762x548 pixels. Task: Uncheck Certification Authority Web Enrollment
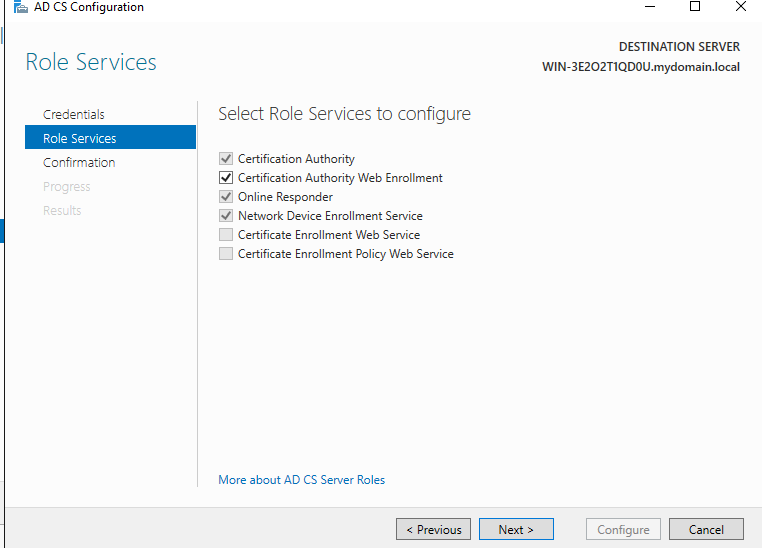pos(225,178)
